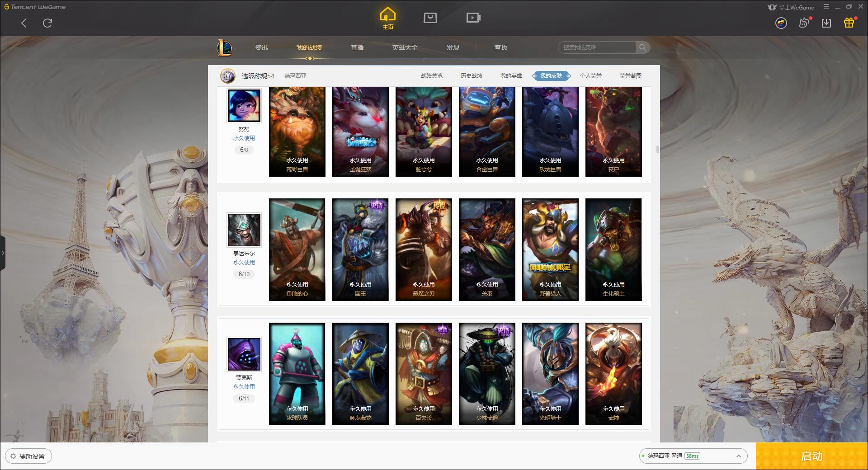
Task: Open 攻城巨兽 skin card
Action: (550, 132)
